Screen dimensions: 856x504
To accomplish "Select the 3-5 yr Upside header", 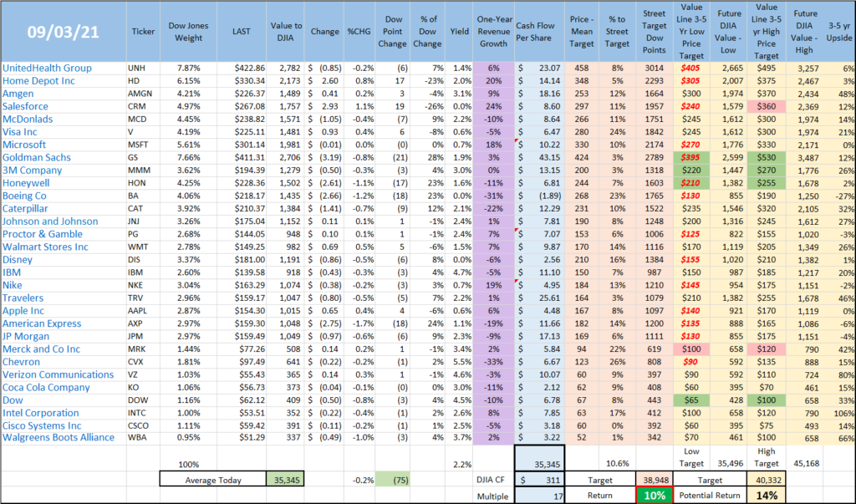I will [x=839, y=32].
